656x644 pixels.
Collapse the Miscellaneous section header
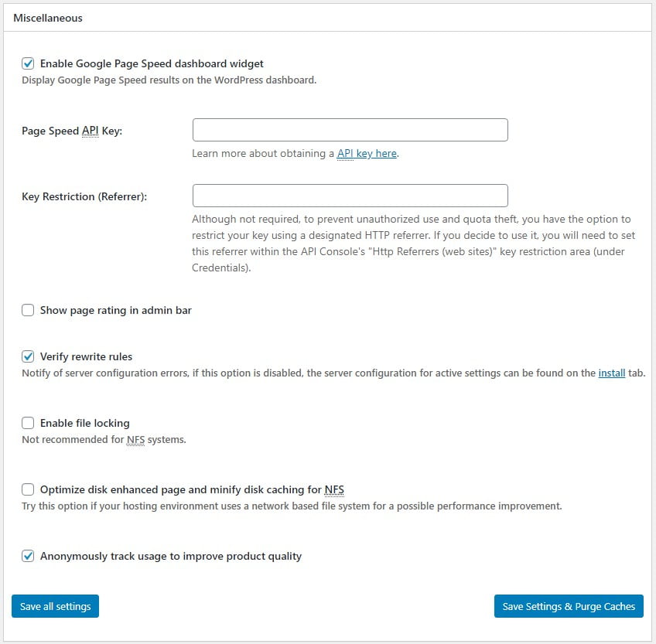(x=48, y=17)
